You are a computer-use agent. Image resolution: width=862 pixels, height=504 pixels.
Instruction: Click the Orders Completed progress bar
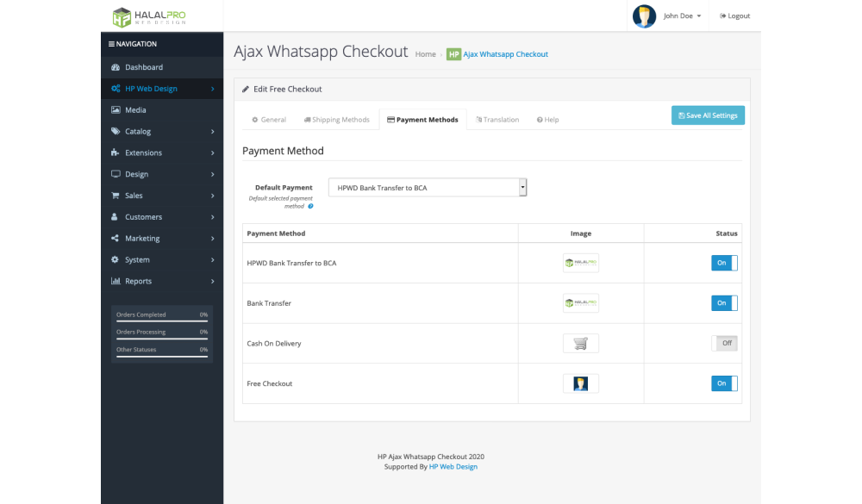click(x=162, y=321)
